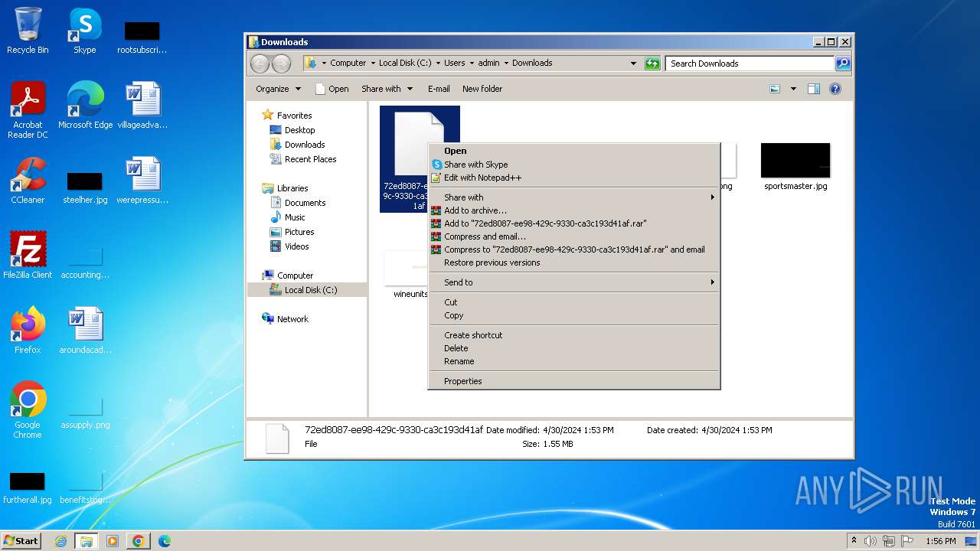The height and width of the screenshot is (551, 980).
Task: Open the werepressu Word document icon
Action: (142, 181)
